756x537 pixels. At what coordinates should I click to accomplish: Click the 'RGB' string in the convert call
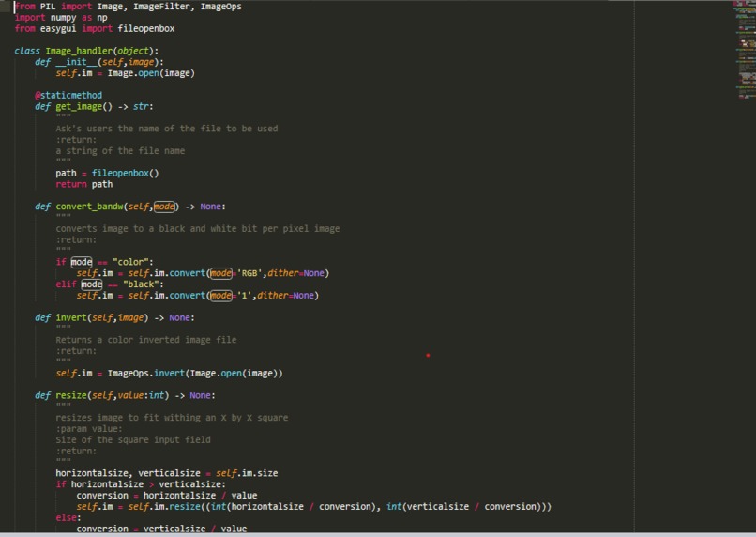[249, 273]
